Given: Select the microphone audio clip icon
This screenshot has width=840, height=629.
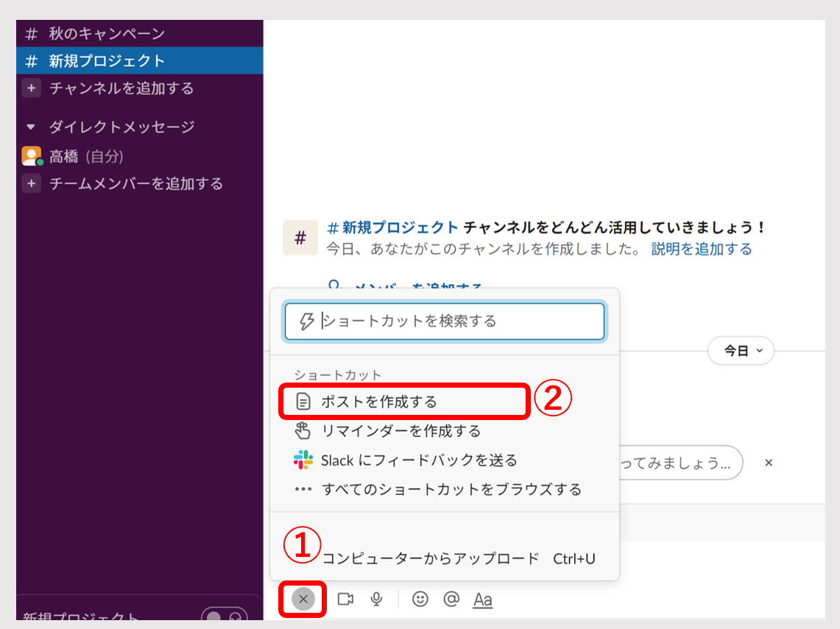Looking at the screenshot, I should point(376,600).
